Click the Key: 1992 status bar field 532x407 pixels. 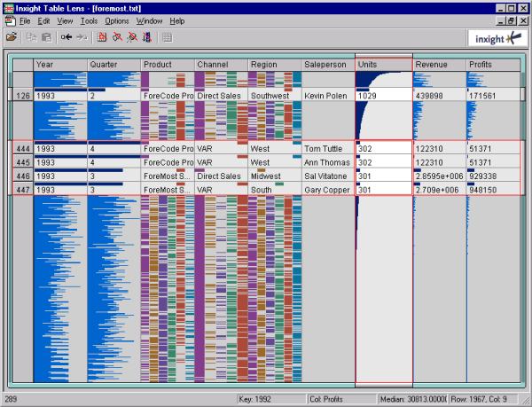pos(271,399)
